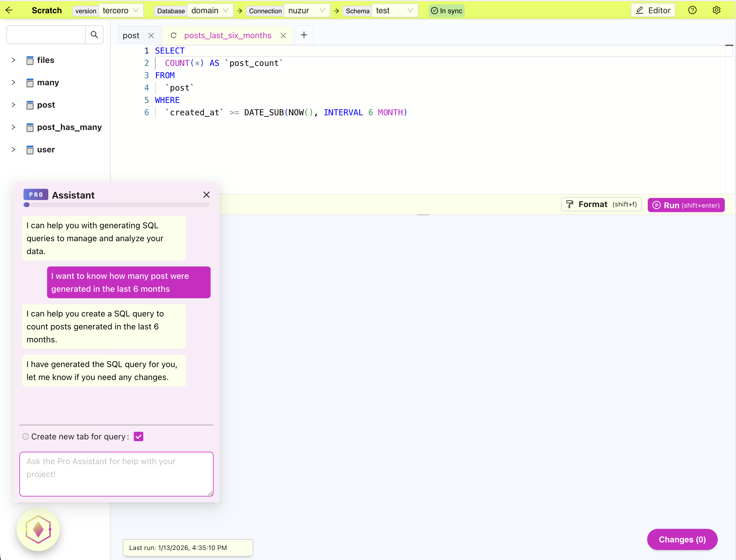Click the search magnifier icon
Screen dimensions: 736x560
tap(94, 35)
